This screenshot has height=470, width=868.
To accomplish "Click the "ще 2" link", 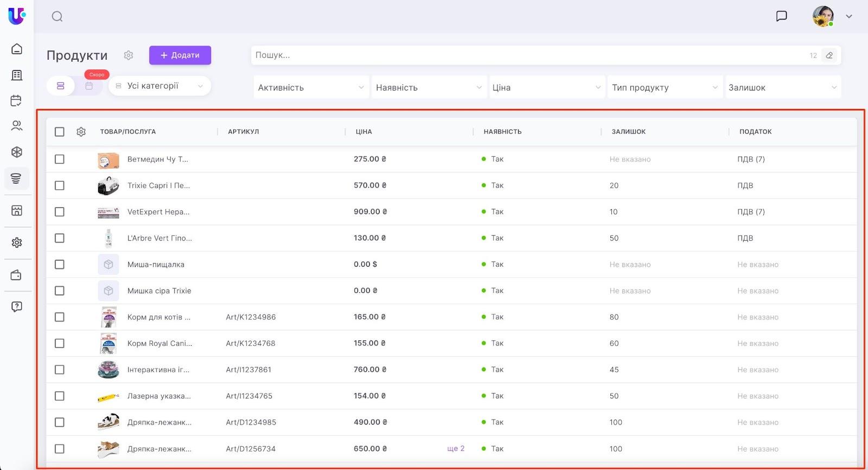I will pyautogui.click(x=456, y=449).
